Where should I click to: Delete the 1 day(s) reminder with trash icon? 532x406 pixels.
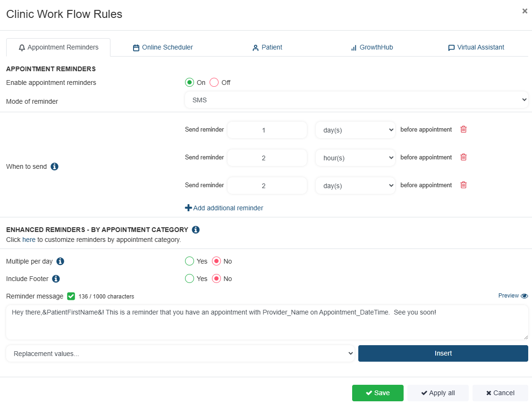click(x=464, y=130)
